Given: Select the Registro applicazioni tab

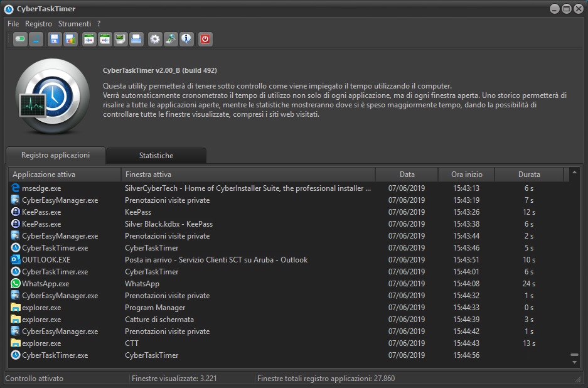Looking at the screenshot, I should click(55, 155).
